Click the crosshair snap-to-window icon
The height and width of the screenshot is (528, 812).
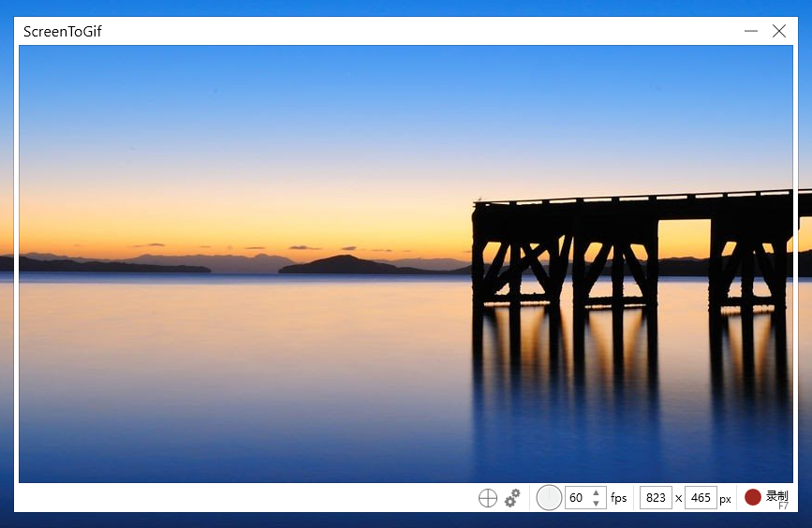click(x=487, y=498)
